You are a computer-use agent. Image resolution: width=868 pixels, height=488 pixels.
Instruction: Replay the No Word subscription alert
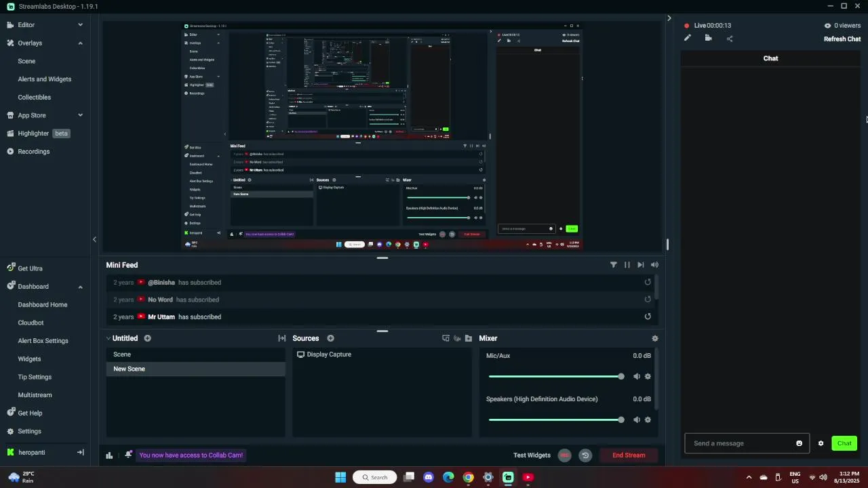pos(648,299)
